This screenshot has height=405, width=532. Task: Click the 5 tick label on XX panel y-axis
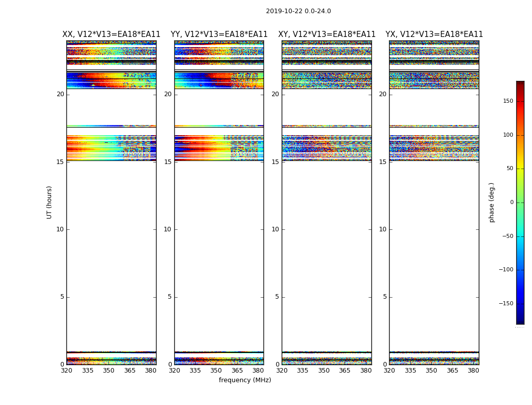[62, 297]
